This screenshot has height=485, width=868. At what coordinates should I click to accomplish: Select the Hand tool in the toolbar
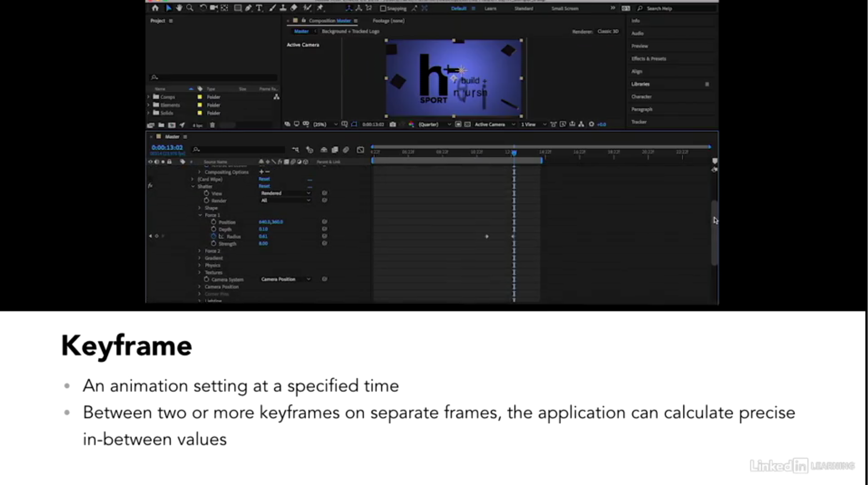180,8
